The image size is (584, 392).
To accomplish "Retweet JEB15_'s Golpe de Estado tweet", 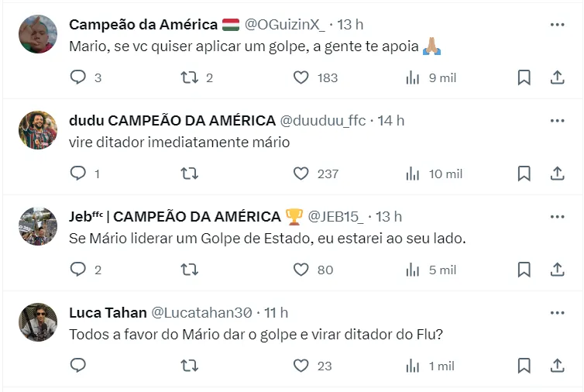I will [x=189, y=270].
